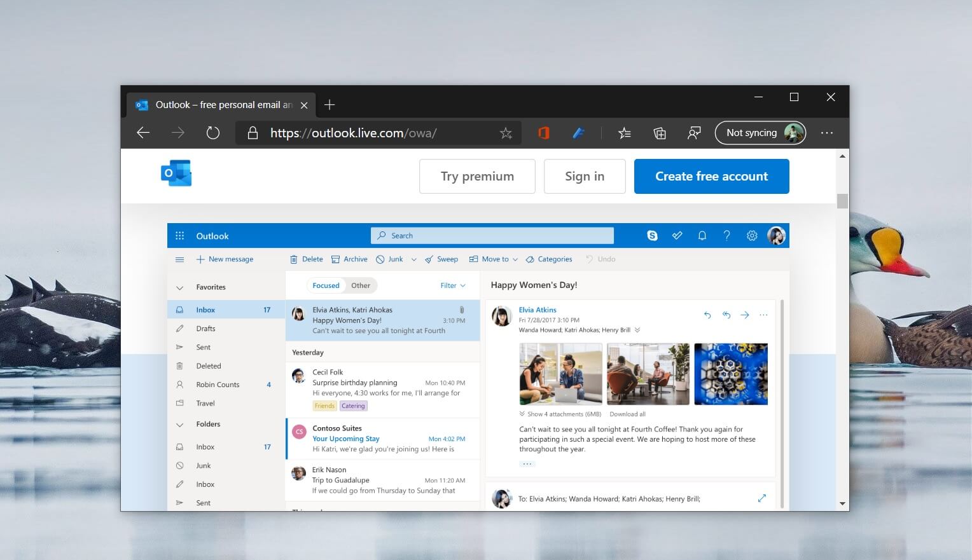Select the Drafts folder

(x=205, y=329)
